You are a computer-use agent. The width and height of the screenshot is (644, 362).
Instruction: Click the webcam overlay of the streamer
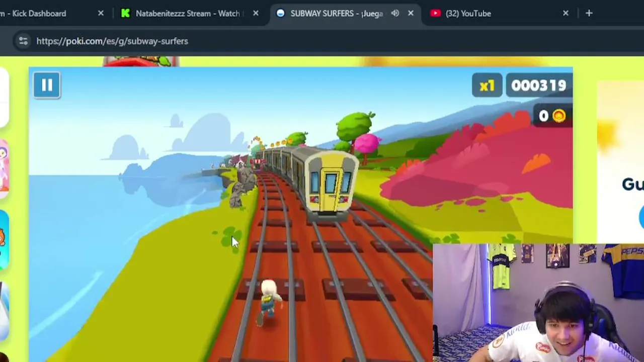(x=538, y=303)
